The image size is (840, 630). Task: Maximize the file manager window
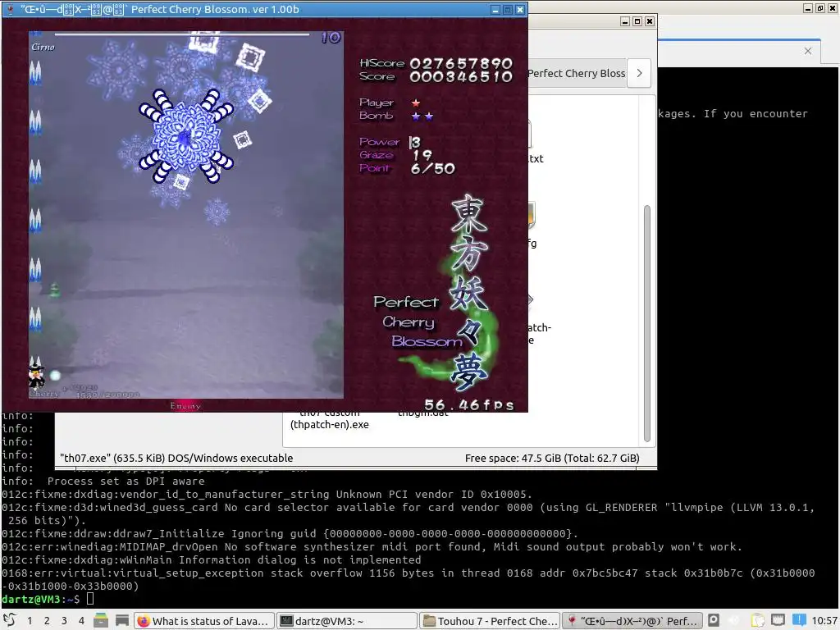point(637,21)
